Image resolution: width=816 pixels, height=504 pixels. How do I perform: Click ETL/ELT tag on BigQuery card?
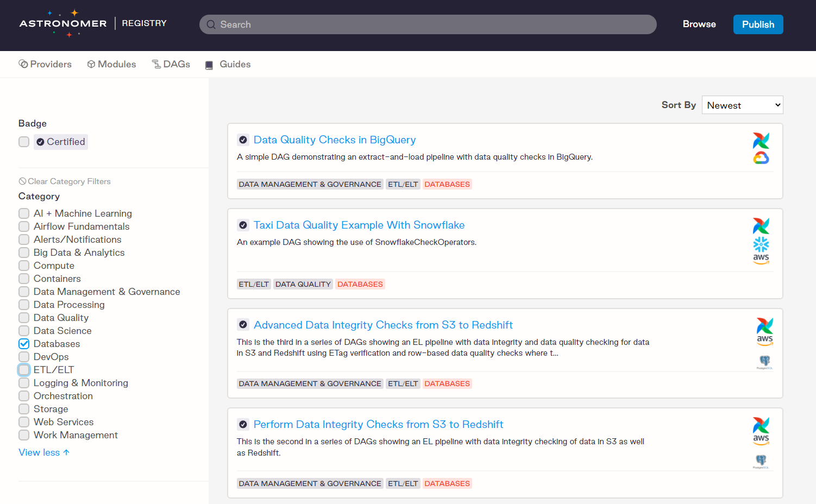click(403, 184)
